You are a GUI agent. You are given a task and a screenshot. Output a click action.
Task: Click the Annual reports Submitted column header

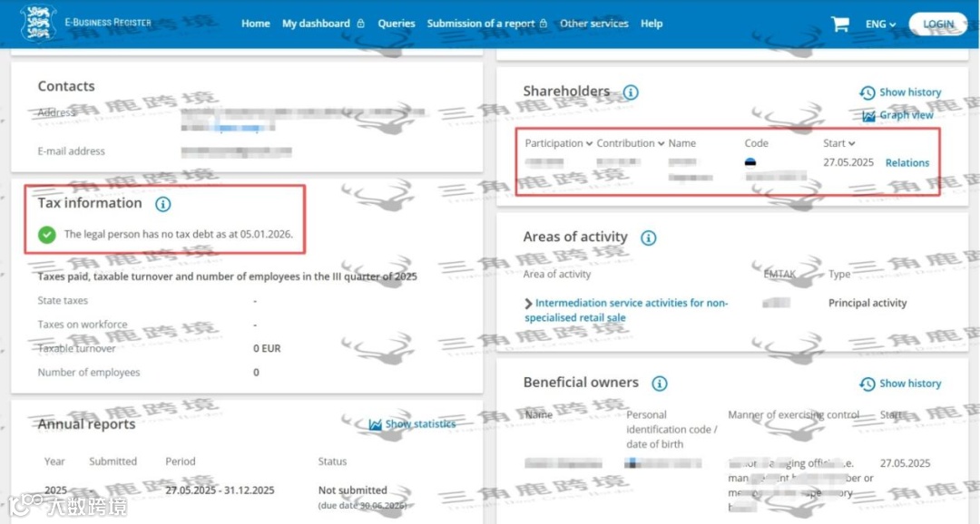(x=113, y=461)
